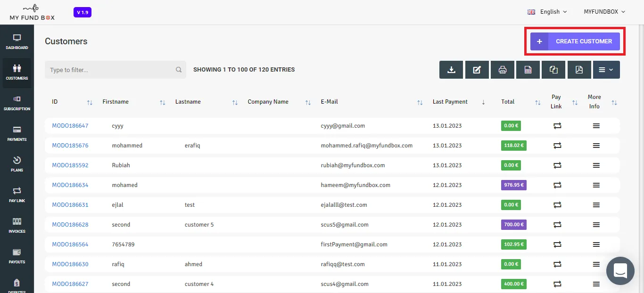This screenshot has width=644, height=293.
Task: Select Plans in the sidebar
Action: pos(17,164)
